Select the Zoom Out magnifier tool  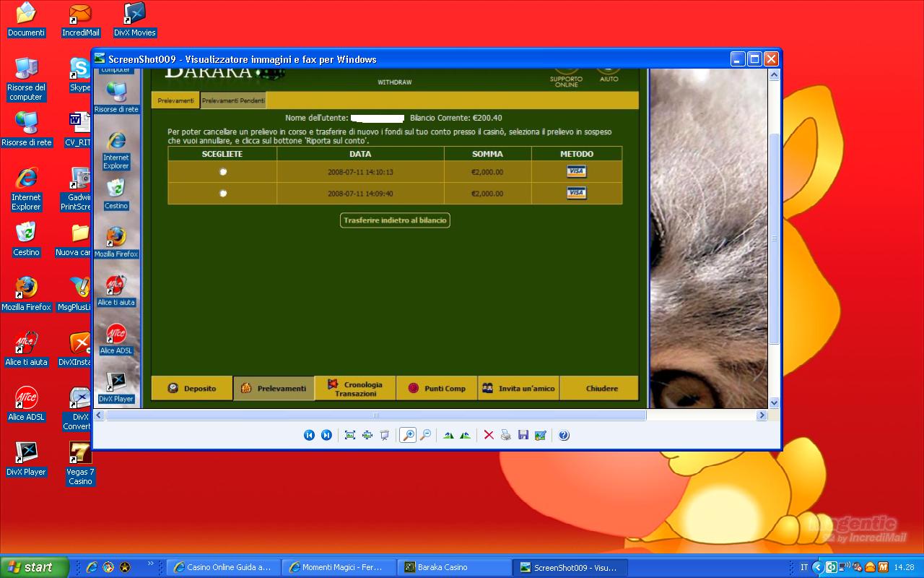click(x=426, y=435)
